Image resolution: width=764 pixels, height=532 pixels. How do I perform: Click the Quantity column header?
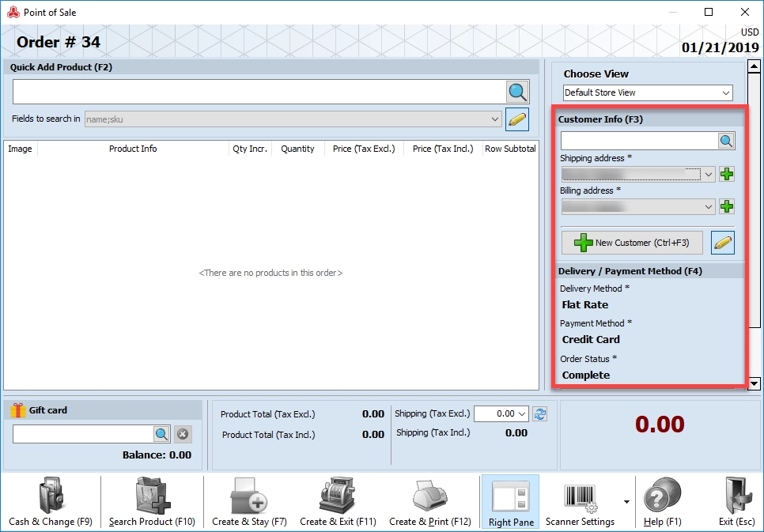click(x=297, y=149)
